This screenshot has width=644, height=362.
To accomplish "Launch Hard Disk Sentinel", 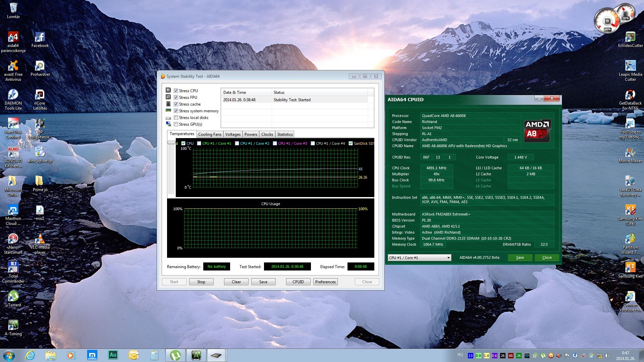I will [13, 128].
